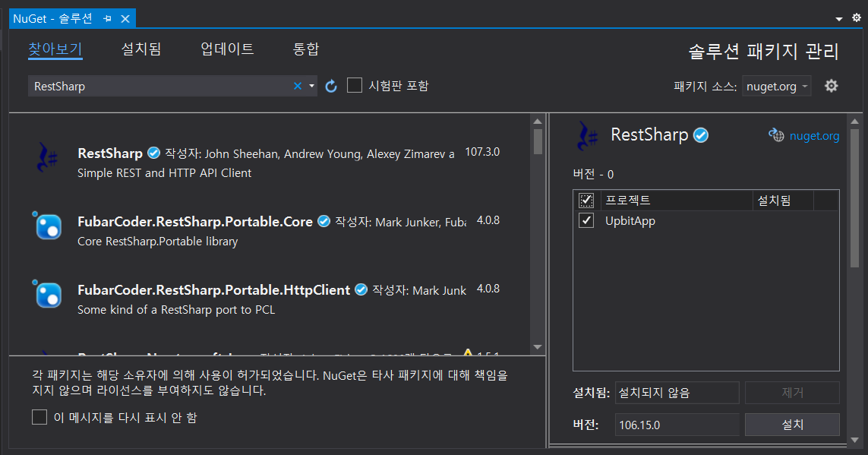The image size is (868, 455).
Task: Click the Core RestSharp.Portable library description
Action: 158,242
